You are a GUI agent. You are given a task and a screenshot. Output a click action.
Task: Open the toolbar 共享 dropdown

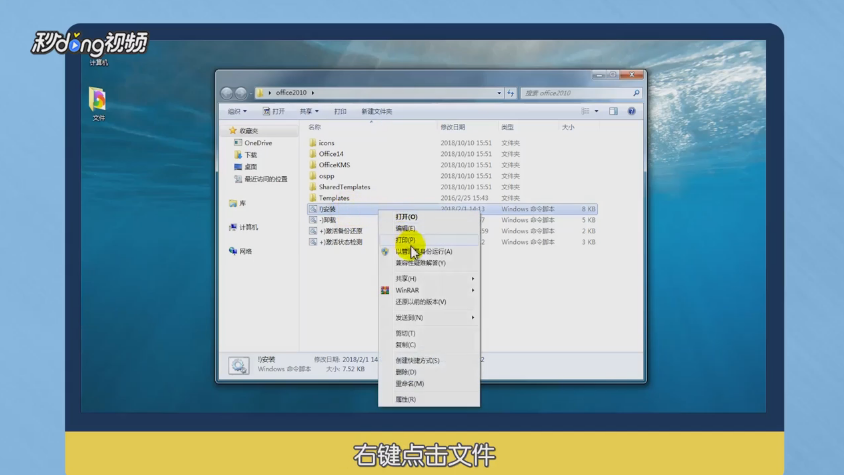[x=309, y=111]
